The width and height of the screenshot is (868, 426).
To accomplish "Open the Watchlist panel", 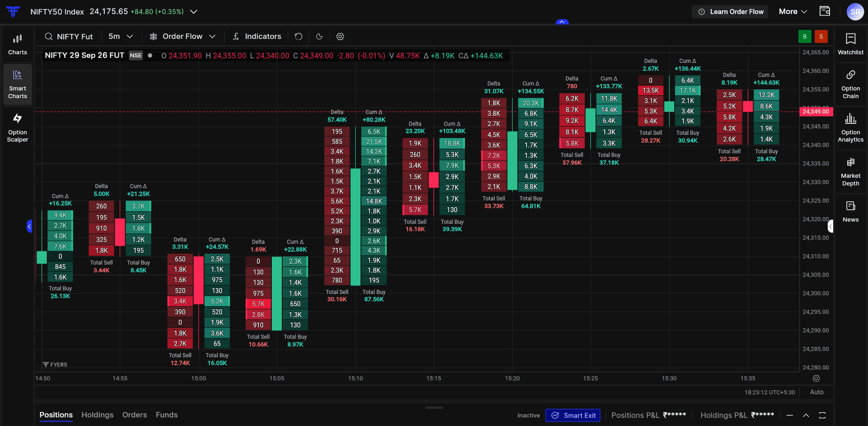I will pyautogui.click(x=850, y=44).
